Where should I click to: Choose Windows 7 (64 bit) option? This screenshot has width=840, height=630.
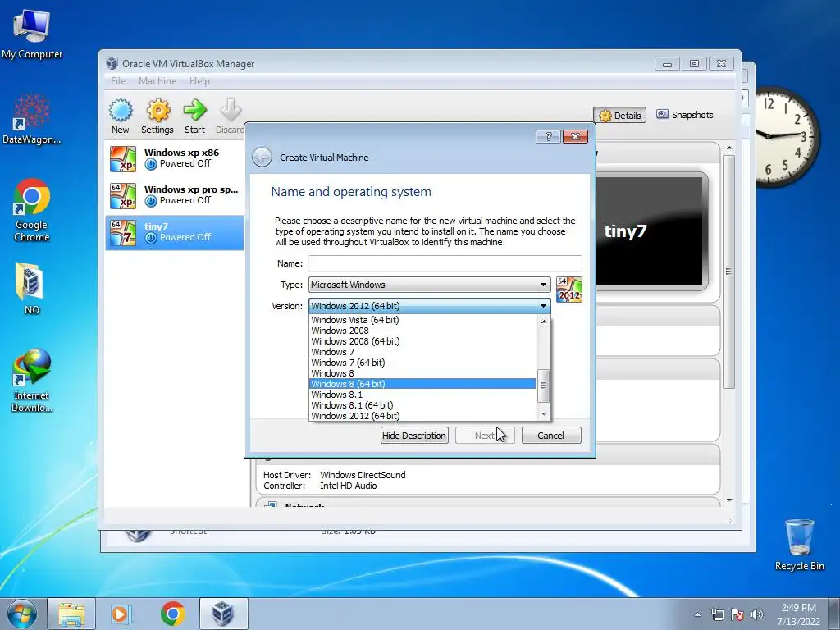tap(422, 363)
